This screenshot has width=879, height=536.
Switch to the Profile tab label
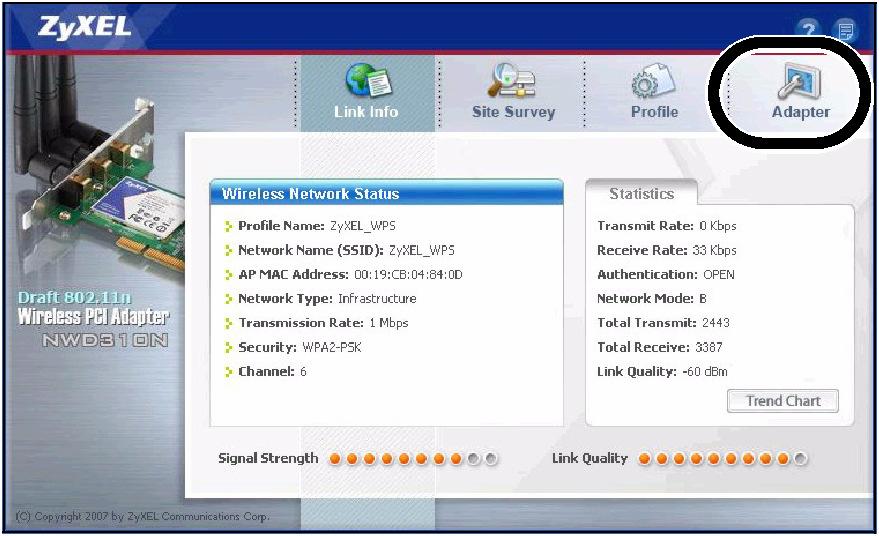[x=654, y=112]
